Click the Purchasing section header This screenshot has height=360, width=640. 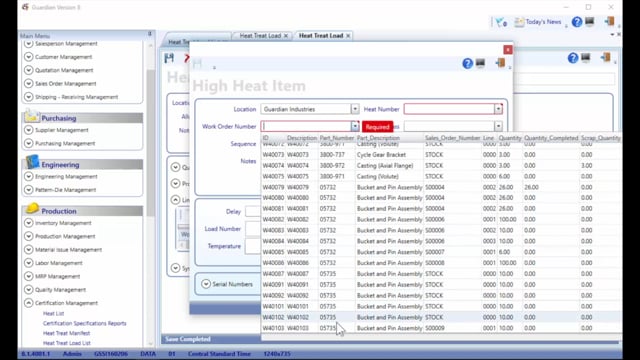[x=82, y=118]
